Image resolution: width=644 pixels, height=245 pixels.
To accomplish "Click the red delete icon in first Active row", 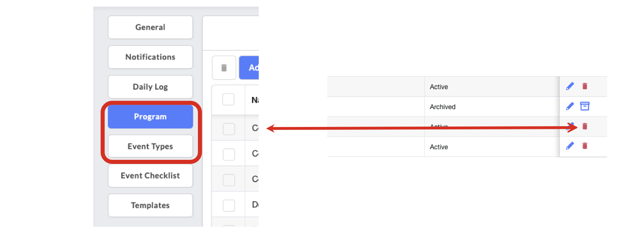I will [x=585, y=86].
